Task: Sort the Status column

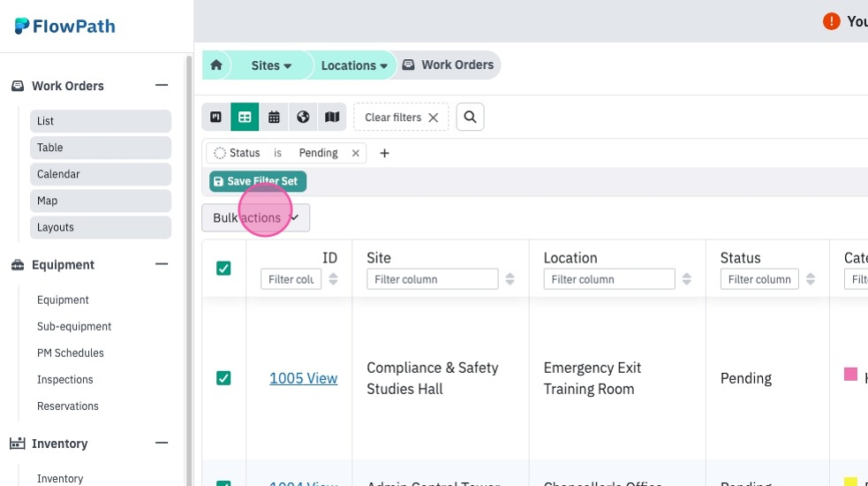Action: (811, 278)
